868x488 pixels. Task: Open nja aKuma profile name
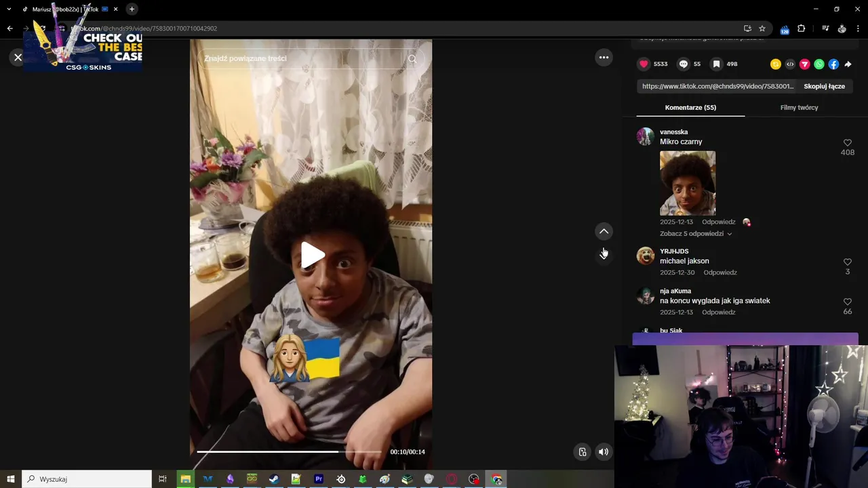pyautogui.click(x=675, y=291)
